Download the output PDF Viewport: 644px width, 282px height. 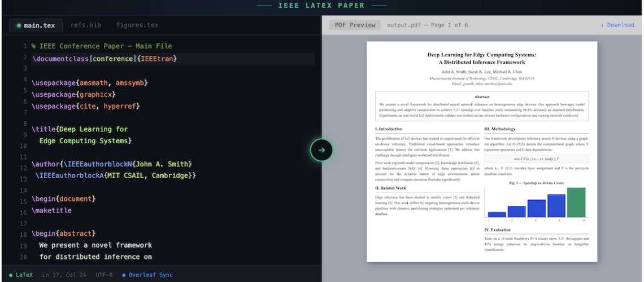(x=617, y=25)
